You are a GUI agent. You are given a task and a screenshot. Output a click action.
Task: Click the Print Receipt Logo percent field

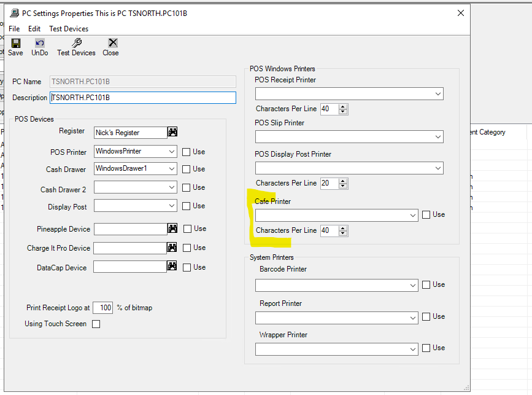coord(103,308)
